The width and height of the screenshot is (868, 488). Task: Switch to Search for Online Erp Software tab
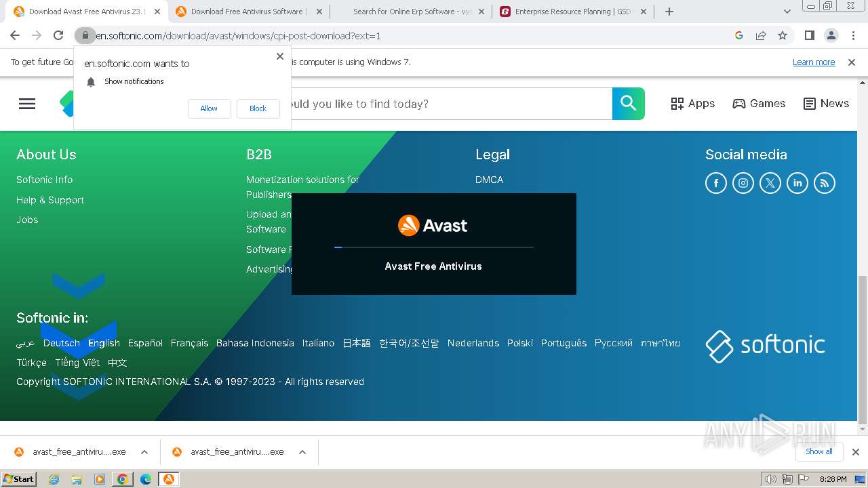pyautogui.click(x=411, y=12)
